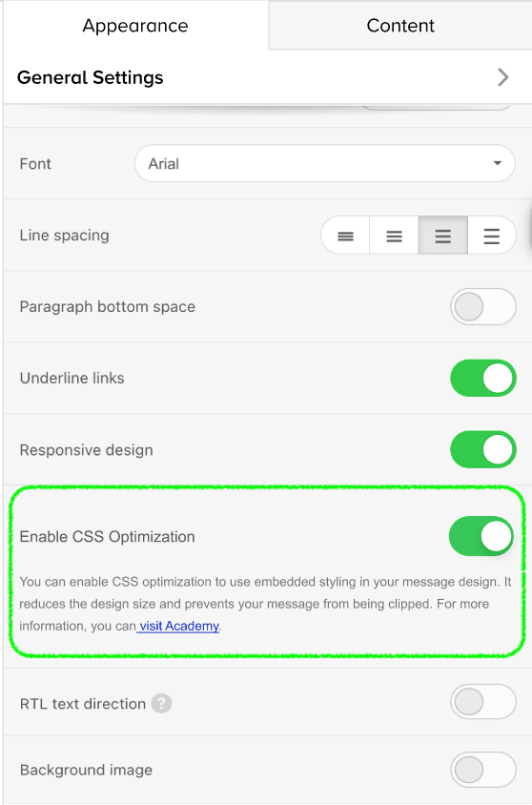532x805 pixels.
Task: Open the visit Academy link
Action: pyautogui.click(x=179, y=626)
